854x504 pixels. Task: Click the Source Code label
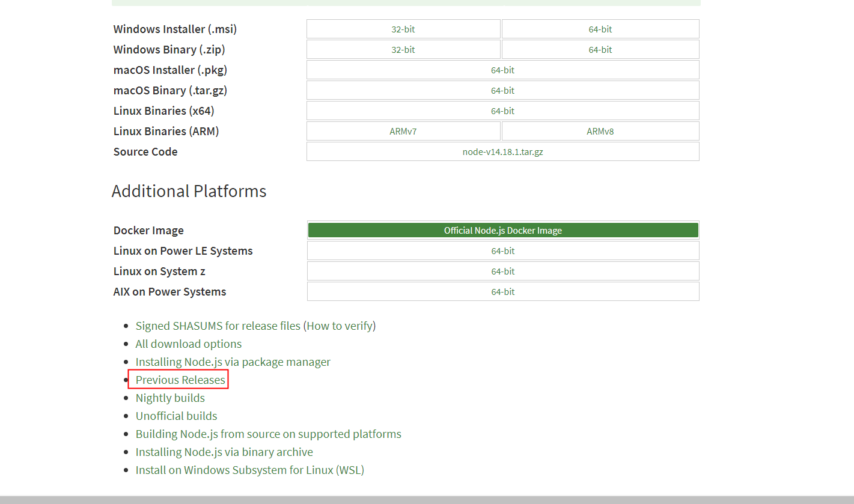pos(145,151)
